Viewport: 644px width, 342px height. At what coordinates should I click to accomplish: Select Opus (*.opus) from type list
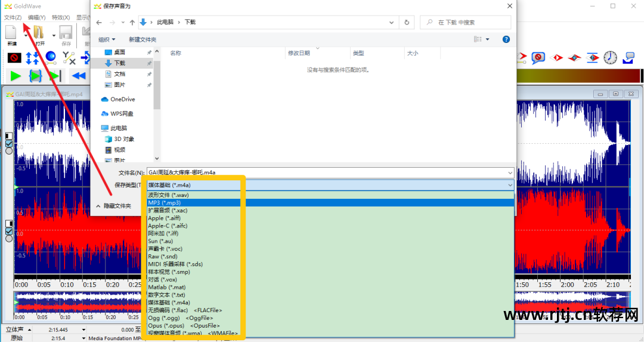[330, 325]
